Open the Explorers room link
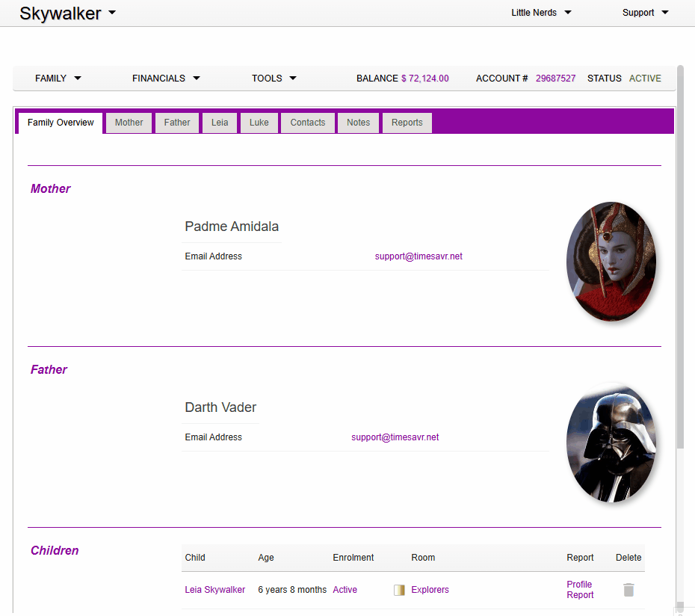The width and height of the screenshot is (695, 616). pos(430,590)
